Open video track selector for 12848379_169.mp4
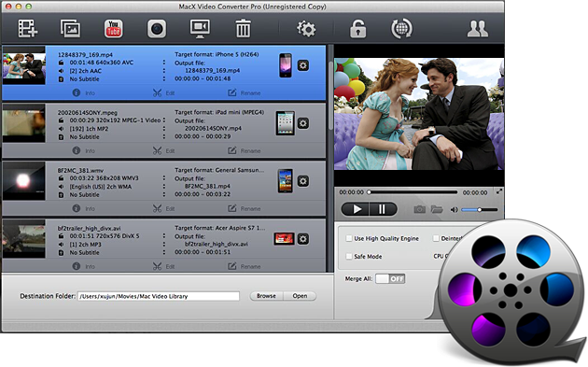 (164, 63)
